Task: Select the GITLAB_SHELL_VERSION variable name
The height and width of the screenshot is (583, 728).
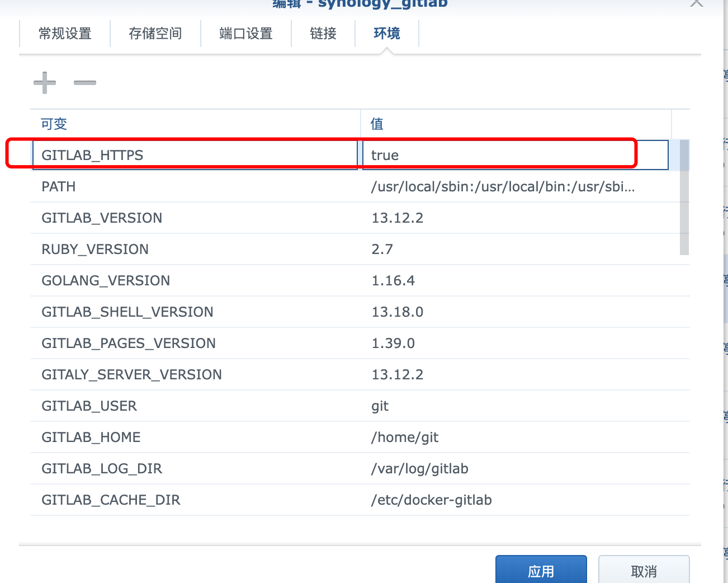Action: point(127,312)
